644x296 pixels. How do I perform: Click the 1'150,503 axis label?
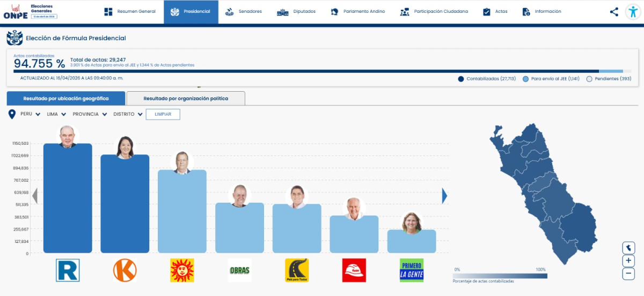click(20, 144)
